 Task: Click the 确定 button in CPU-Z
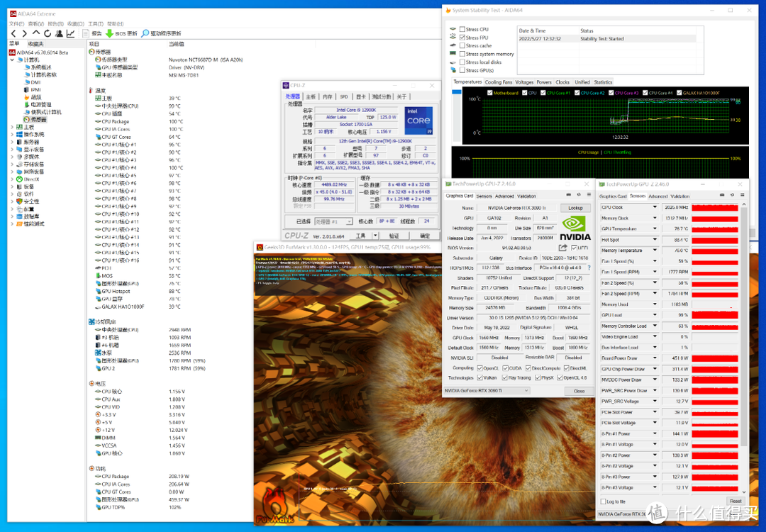coord(425,235)
